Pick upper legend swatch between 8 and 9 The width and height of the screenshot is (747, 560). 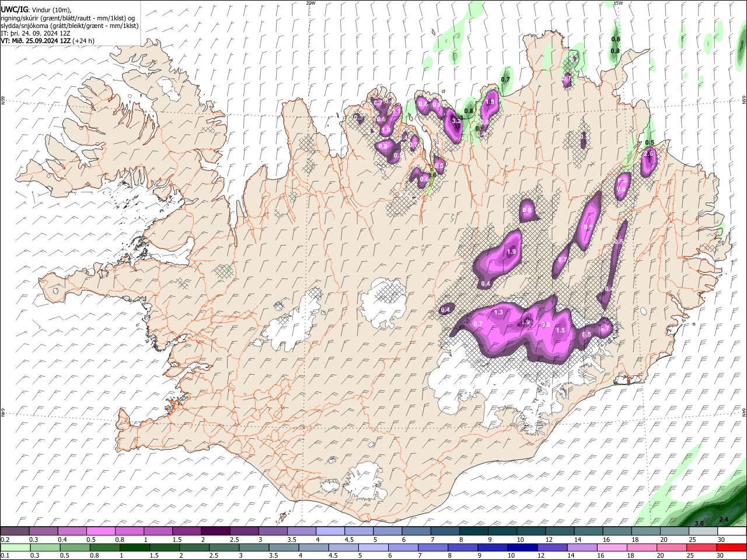(474, 531)
